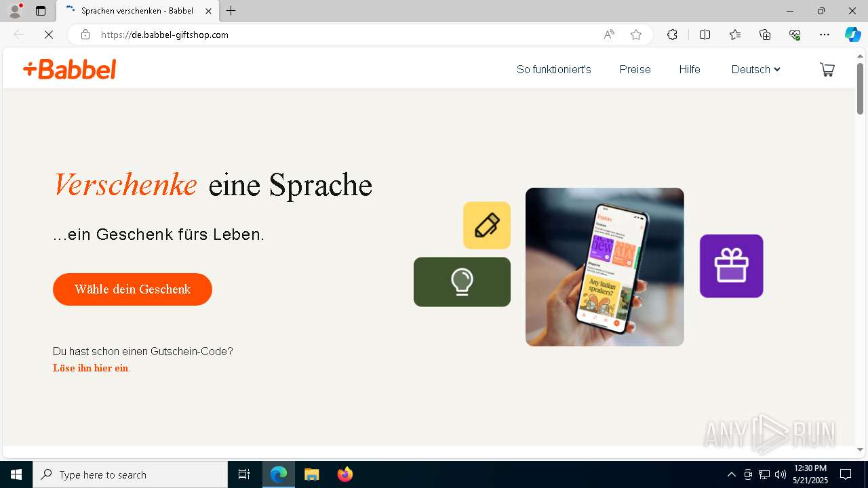Open Collections in the toolbar
This screenshot has height=488, width=868.
pos(765,35)
